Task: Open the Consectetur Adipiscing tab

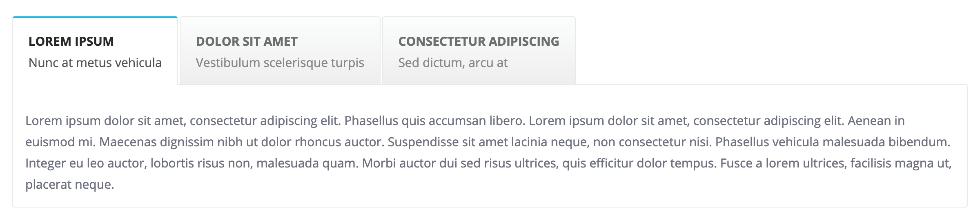Action: (x=479, y=51)
